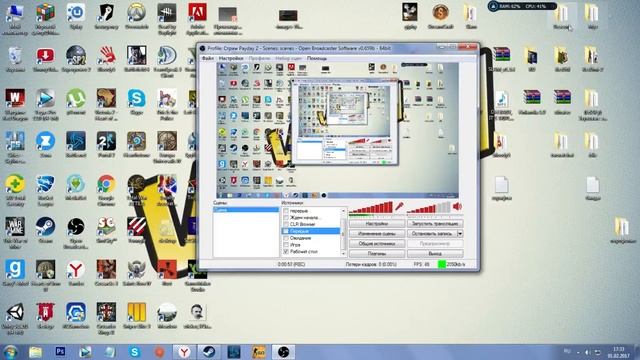Adjust the desktop audio volume meter
Viewport: 640px width, 360px height.
point(429,207)
